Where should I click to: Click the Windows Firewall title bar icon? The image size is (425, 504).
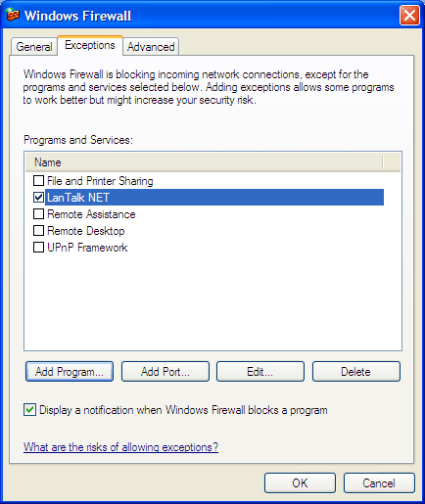tap(13, 15)
